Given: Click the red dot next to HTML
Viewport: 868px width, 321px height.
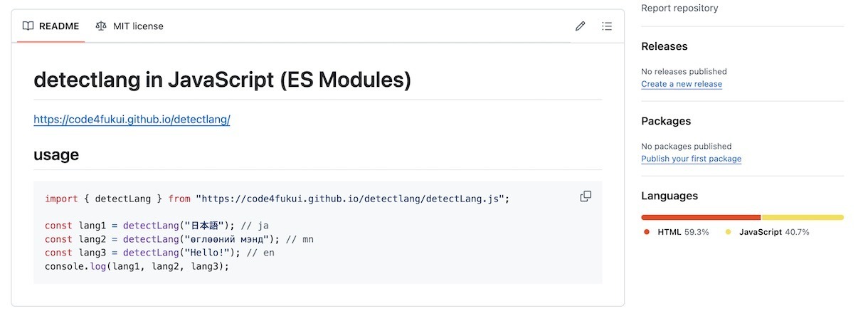Looking at the screenshot, I should tap(647, 232).
